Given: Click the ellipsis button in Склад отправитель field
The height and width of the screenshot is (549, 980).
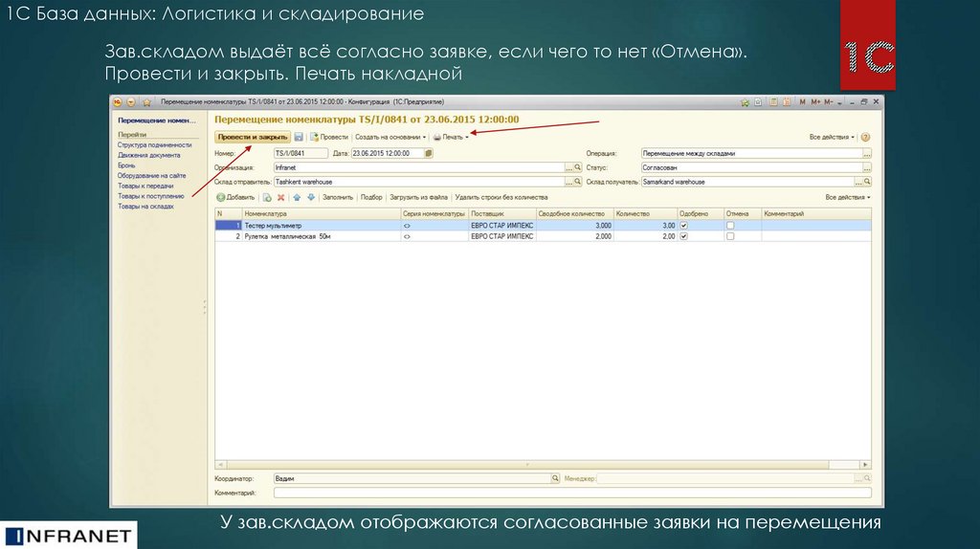Looking at the screenshot, I should point(568,182).
